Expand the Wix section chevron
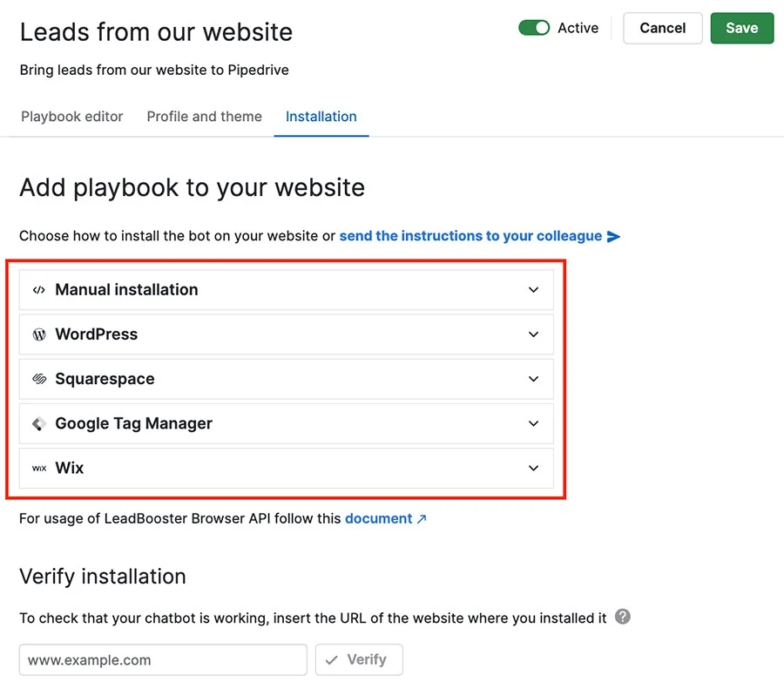Screen dimensions: 784x682 [533, 469]
